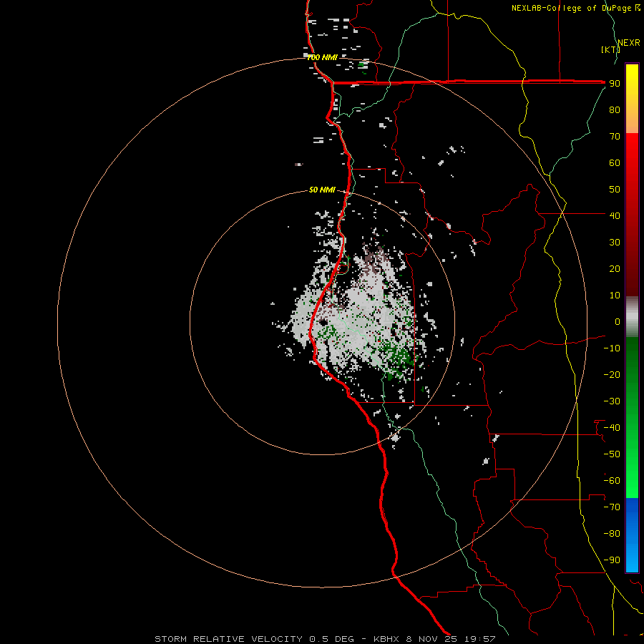644x644 pixels.
Task: Click the 10 value on the velocity scale
Action: click(x=615, y=296)
